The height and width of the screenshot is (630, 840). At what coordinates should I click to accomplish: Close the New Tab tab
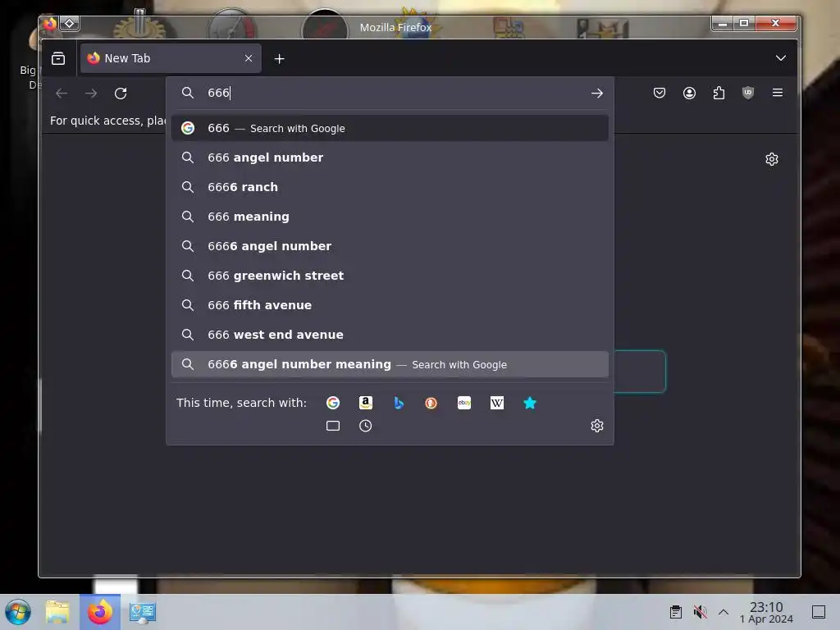coord(248,58)
